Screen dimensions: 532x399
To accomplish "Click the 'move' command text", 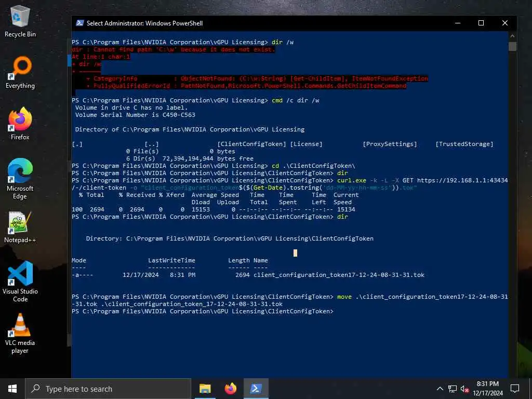I will (x=344, y=297).
